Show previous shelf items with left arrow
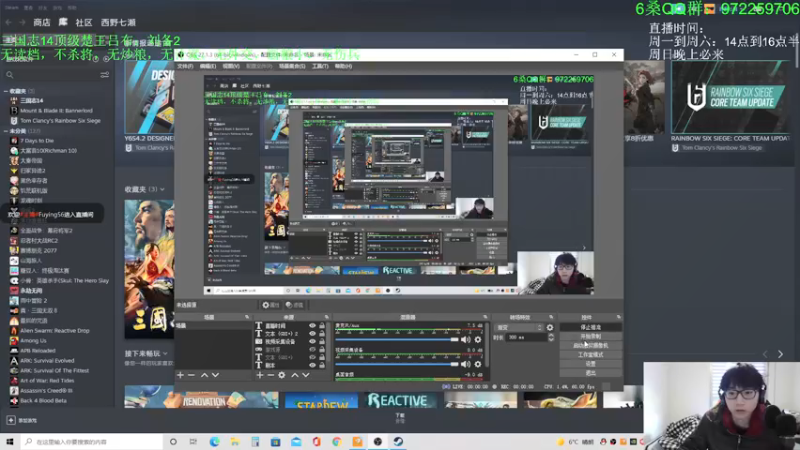 (x=765, y=354)
